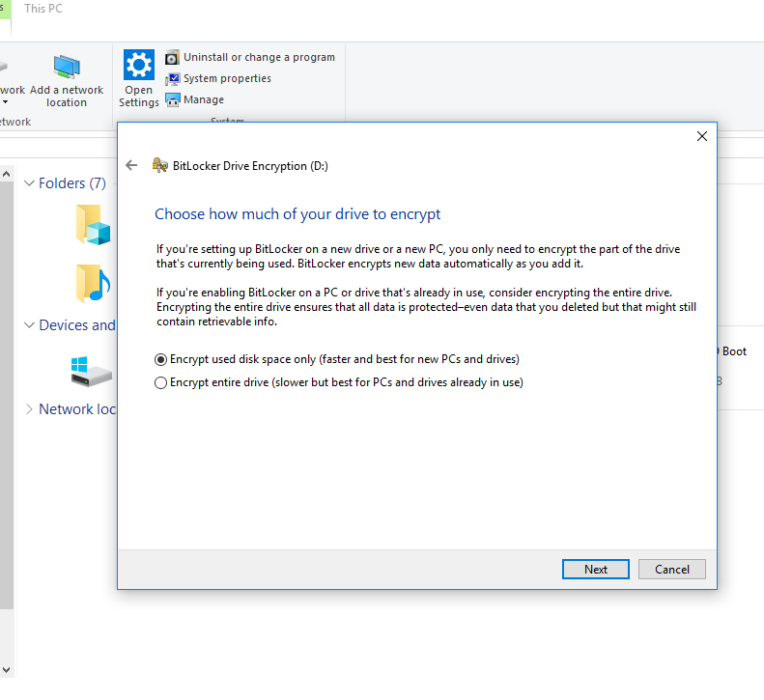The image size is (764, 700).
Task: Close the BitLocker Drive Encryption dialog
Action: 701,136
